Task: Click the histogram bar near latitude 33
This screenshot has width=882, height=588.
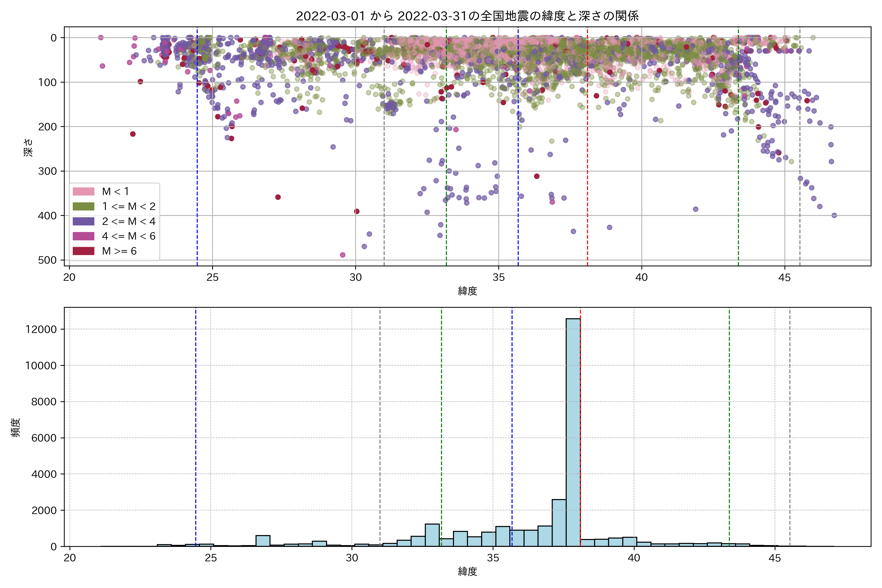Action: coord(432,535)
